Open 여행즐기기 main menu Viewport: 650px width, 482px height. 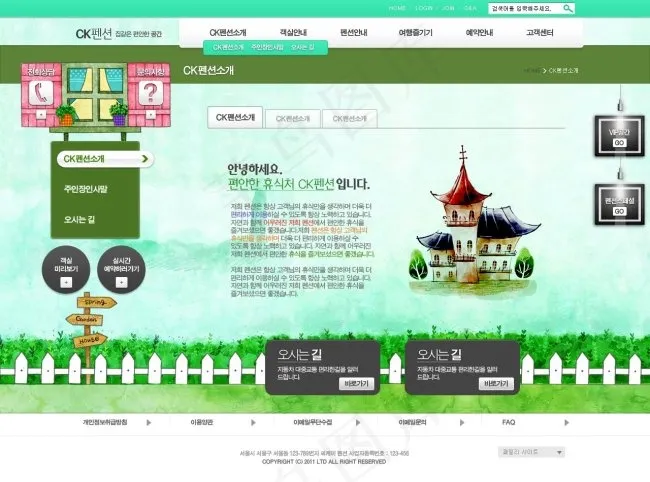click(415, 32)
